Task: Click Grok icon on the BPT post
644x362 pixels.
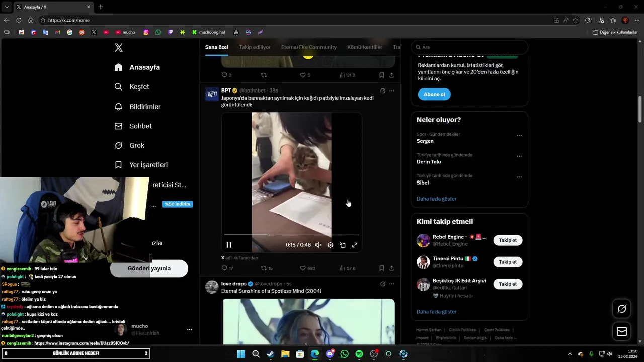Action: 383,91
